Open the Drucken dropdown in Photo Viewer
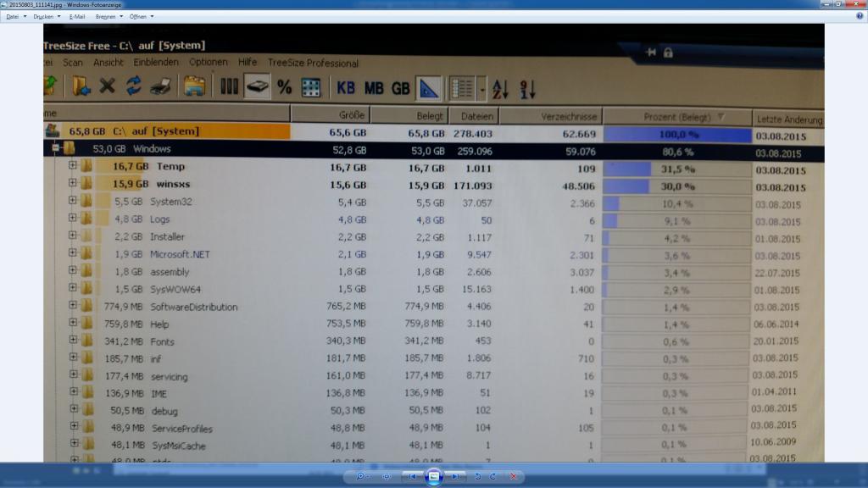868x488 pixels. point(47,17)
